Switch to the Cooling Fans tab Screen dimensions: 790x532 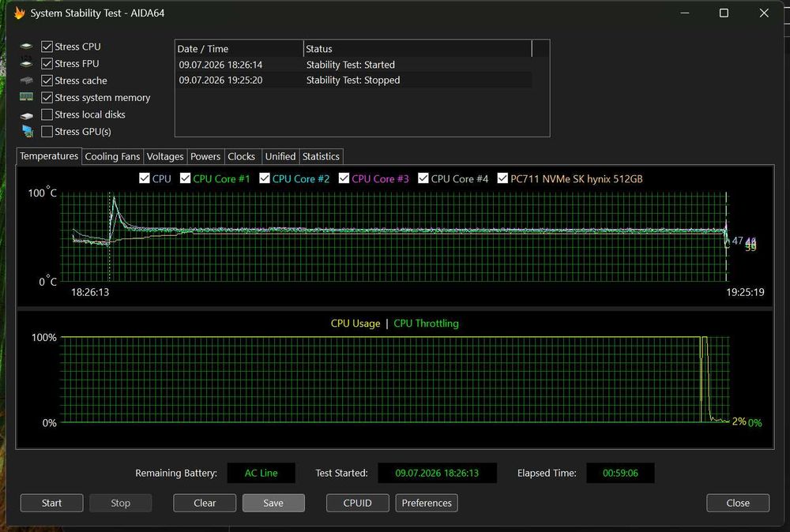(x=112, y=156)
